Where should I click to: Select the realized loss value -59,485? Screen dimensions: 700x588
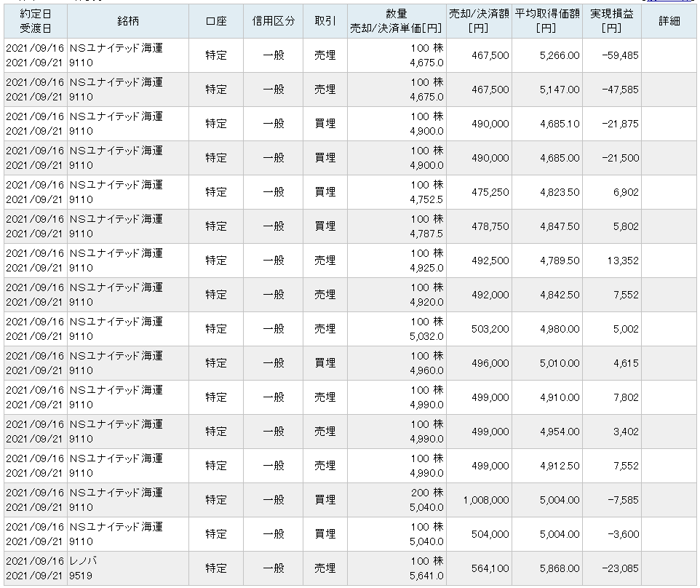coord(620,55)
